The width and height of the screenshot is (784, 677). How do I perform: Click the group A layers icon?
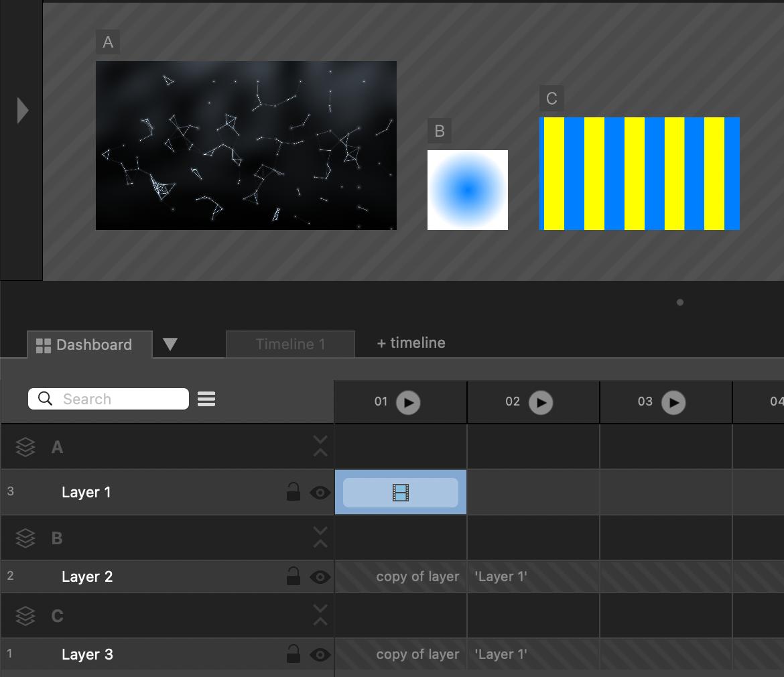pos(25,447)
